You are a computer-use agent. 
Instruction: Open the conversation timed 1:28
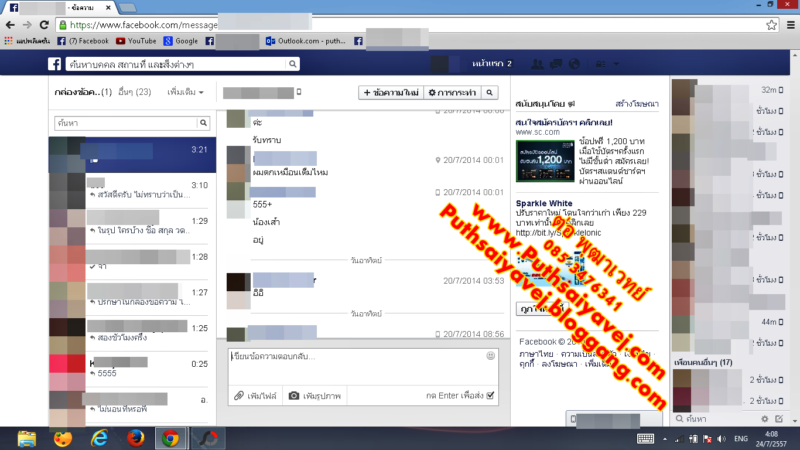132,262
